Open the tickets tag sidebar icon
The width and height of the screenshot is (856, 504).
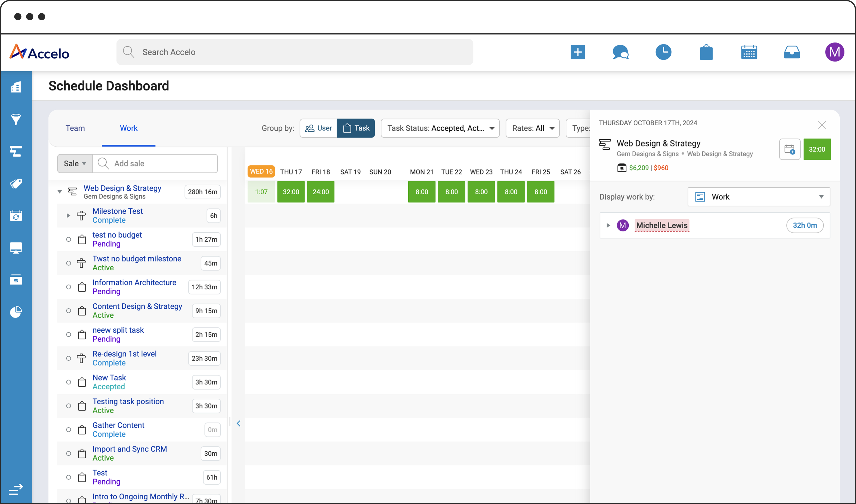coord(16,183)
